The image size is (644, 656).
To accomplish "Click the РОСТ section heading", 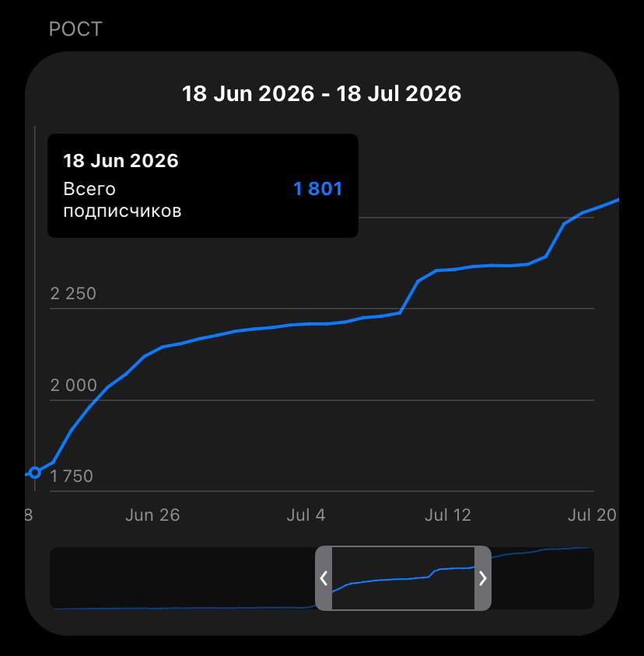I will point(75,30).
